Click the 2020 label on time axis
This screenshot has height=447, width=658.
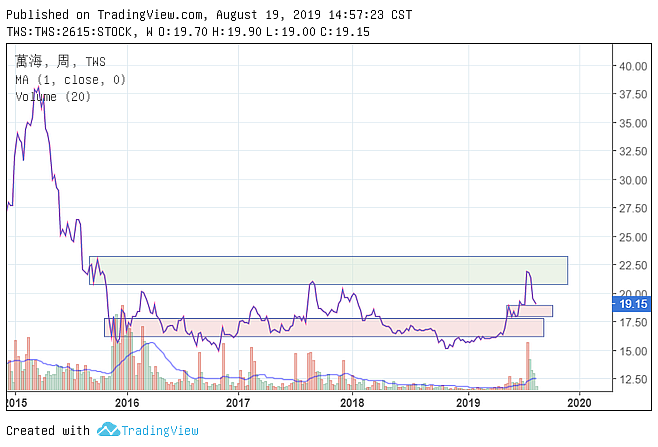[580, 403]
